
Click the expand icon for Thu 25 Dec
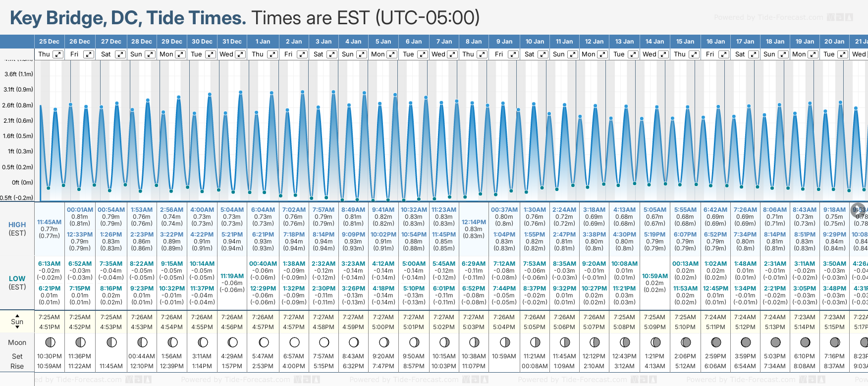[x=58, y=54]
